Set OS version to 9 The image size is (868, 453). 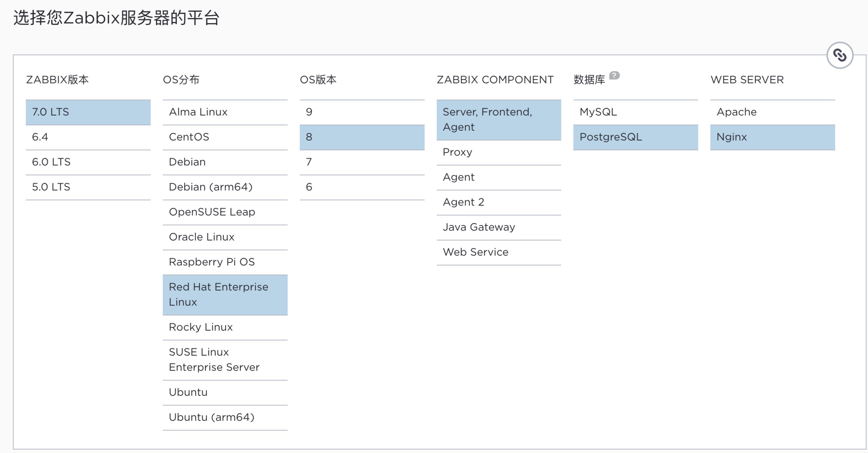[x=362, y=112]
